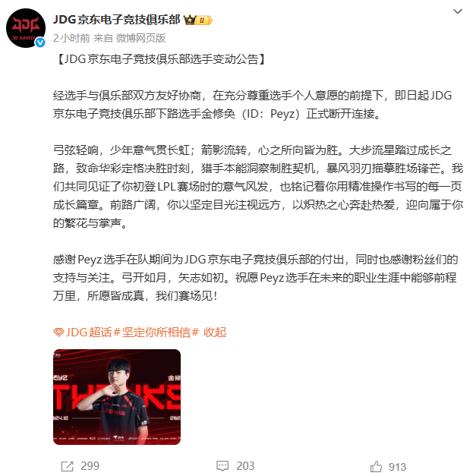This screenshot has width=473, height=476.
Task: Open the 203 comments count
Action: (245, 466)
